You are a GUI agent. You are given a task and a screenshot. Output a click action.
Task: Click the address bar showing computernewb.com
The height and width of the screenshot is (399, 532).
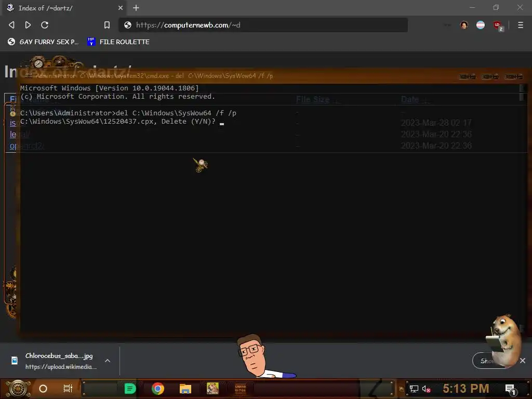pyautogui.click(x=263, y=25)
